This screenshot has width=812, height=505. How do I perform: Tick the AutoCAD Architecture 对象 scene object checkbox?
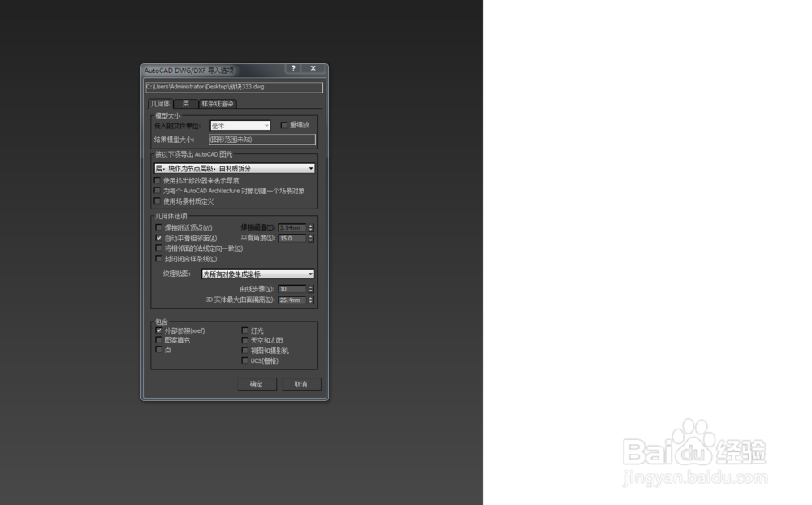(x=158, y=191)
